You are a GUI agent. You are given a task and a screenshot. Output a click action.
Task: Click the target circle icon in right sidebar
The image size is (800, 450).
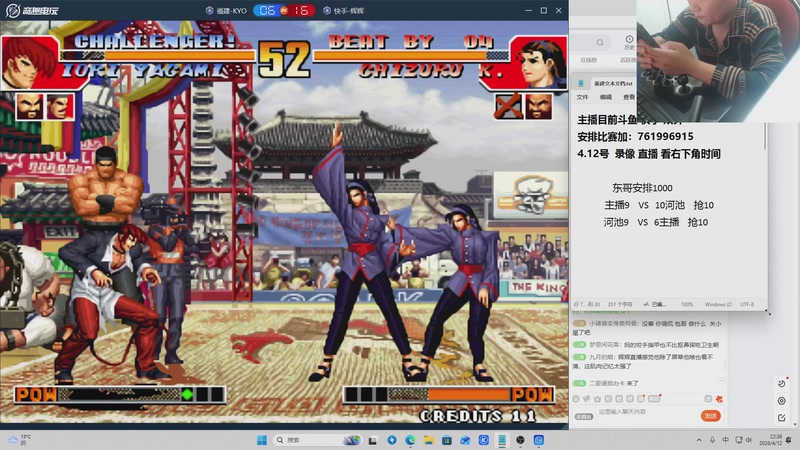pos(782,401)
